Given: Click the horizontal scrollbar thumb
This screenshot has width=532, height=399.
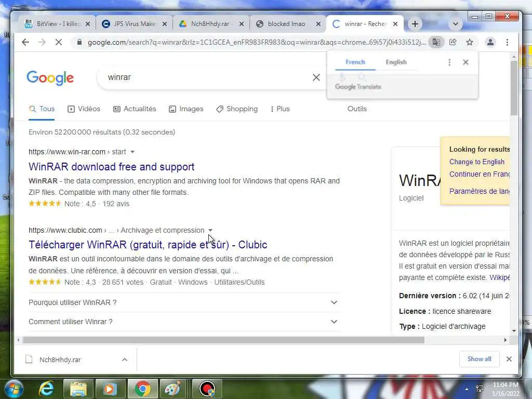Looking at the screenshot, I should point(223,340).
